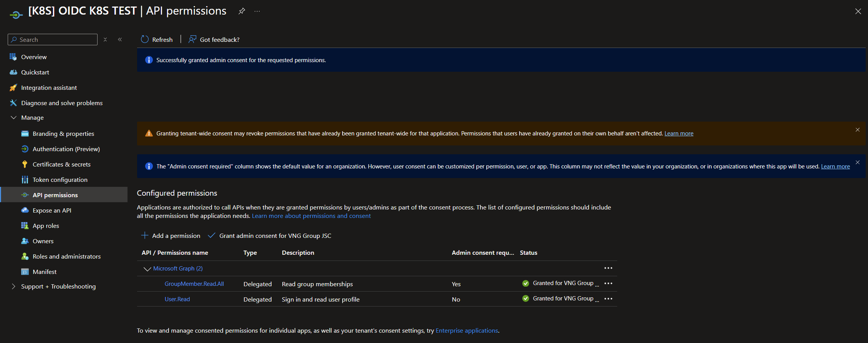This screenshot has height=343, width=868.
Task: Open ellipsis menu for User.Read row
Action: click(608, 299)
